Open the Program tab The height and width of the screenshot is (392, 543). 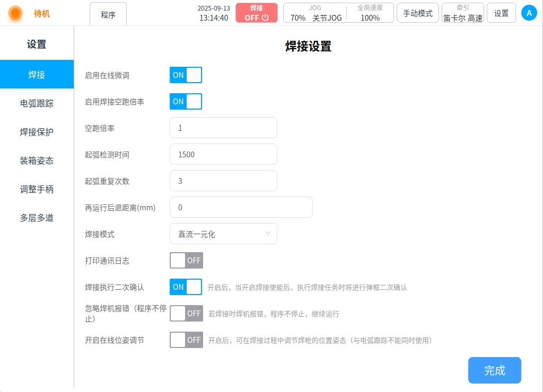pyautogui.click(x=108, y=14)
